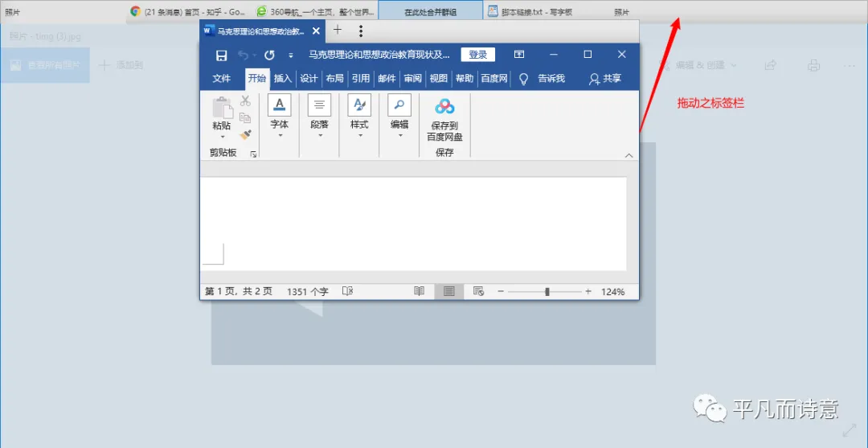Select the Format Painter brush icon
The width and height of the screenshot is (868, 448).
[245, 134]
